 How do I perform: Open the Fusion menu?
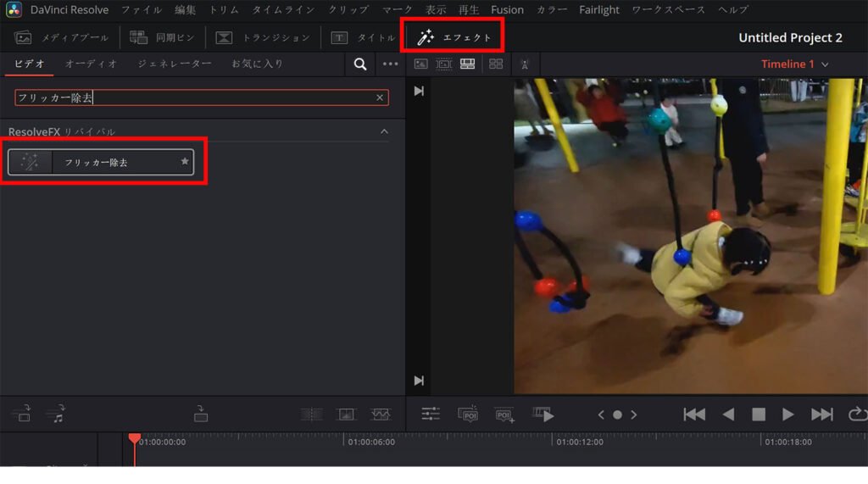click(507, 10)
